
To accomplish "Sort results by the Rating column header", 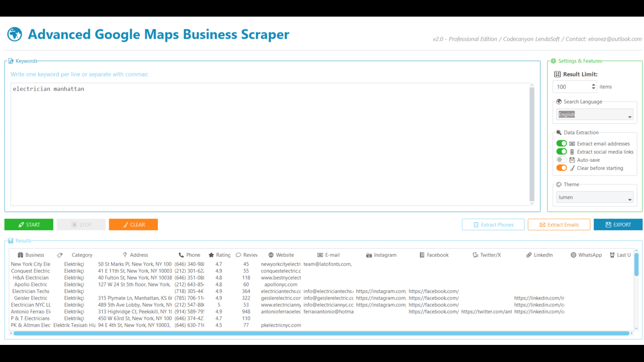I will click(219, 255).
